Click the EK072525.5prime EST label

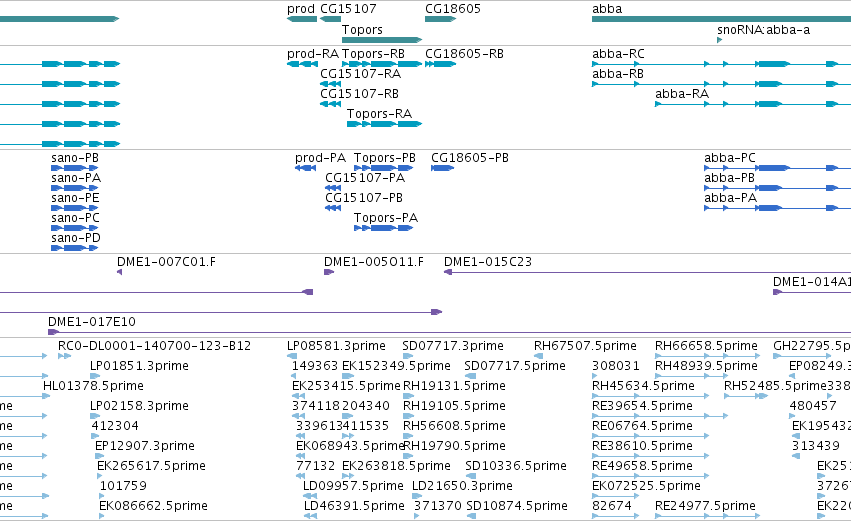(x=646, y=487)
